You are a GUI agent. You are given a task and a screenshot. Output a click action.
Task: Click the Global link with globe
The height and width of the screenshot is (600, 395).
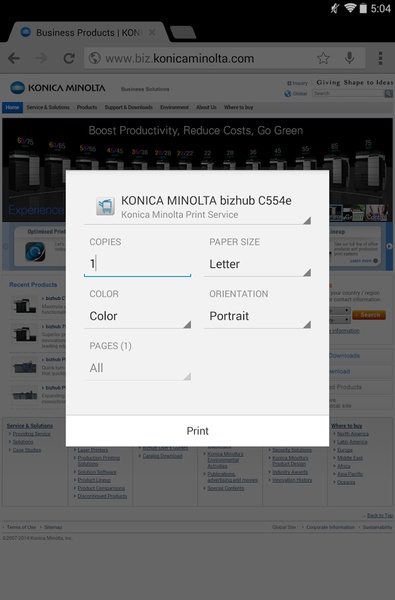pyautogui.click(x=295, y=93)
